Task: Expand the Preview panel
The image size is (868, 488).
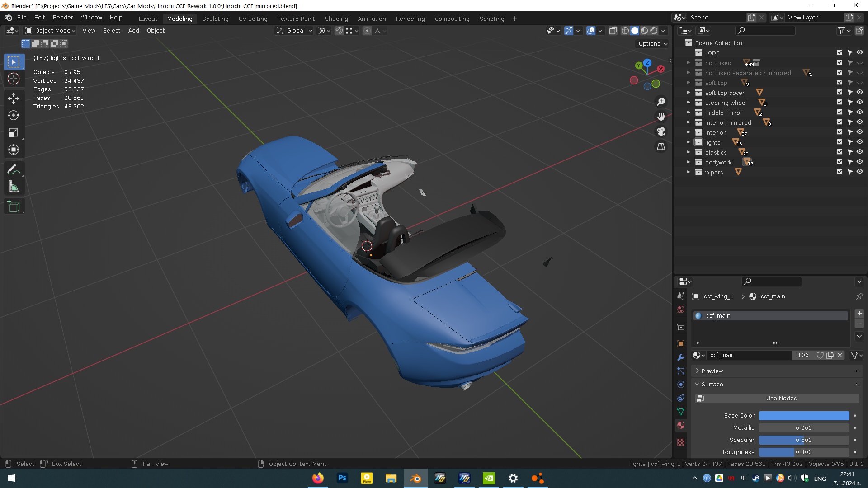Action: click(x=712, y=371)
